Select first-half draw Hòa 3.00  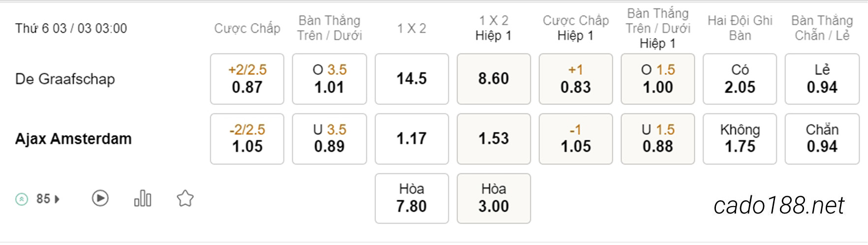tap(494, 198)
